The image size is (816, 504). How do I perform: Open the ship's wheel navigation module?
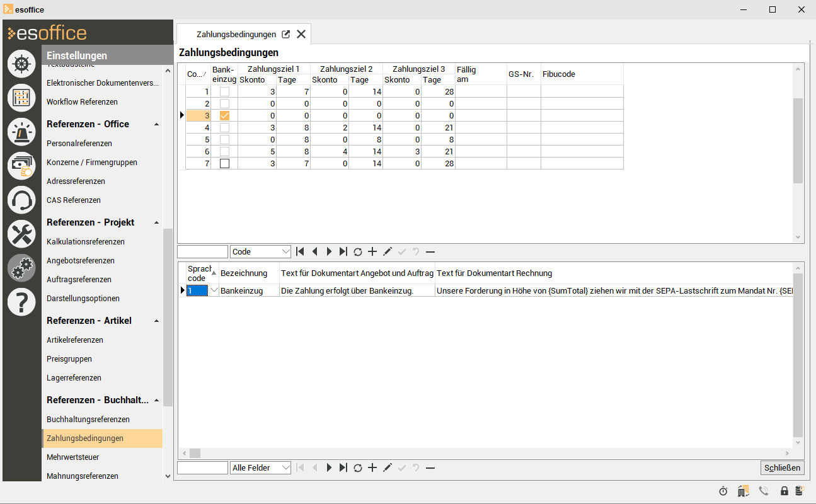[21, 64]
